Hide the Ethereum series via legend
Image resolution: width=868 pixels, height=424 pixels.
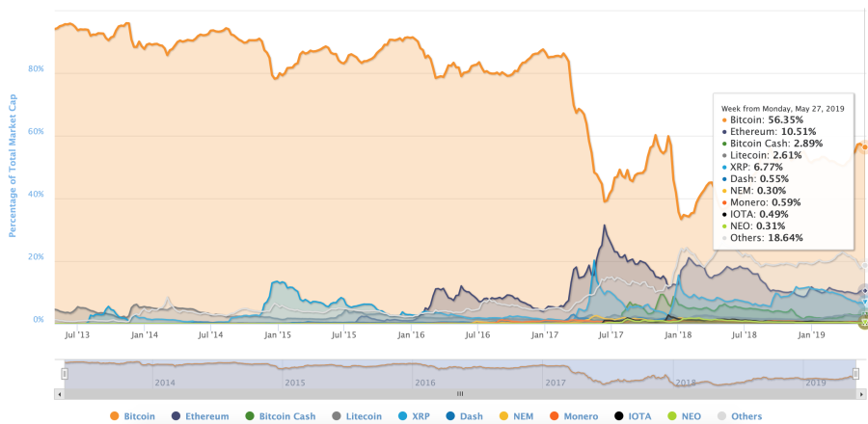click(200, 416)
